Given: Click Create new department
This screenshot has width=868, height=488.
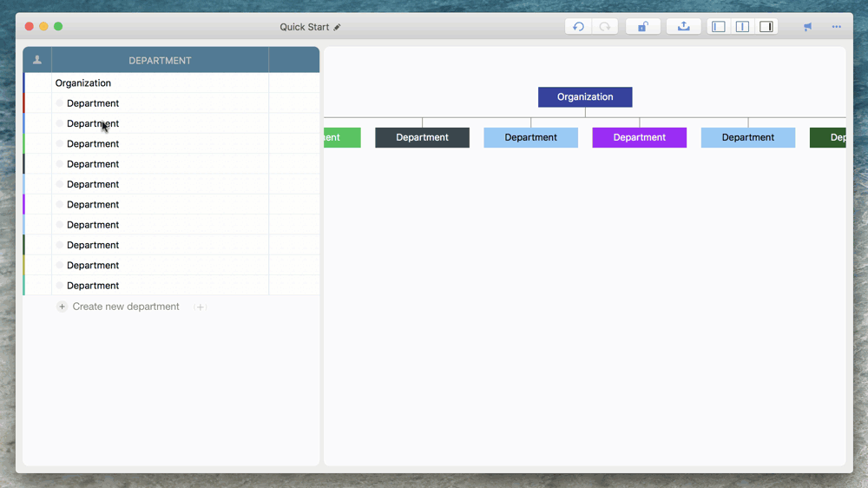Looking at the screenshot, I should pyautogui.click(x=126, y=307).
